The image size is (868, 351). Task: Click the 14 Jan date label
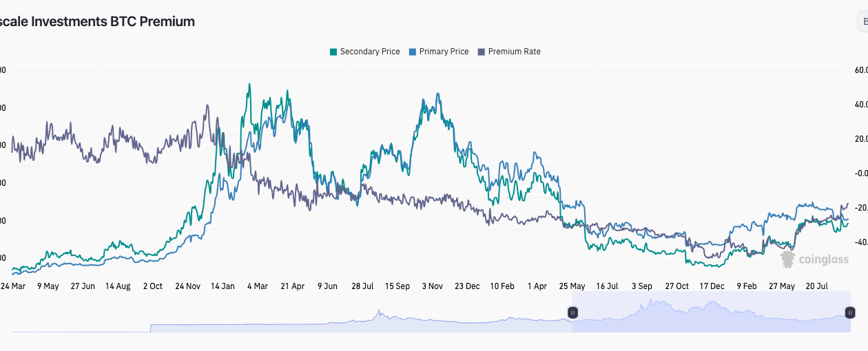pos(223,286)
